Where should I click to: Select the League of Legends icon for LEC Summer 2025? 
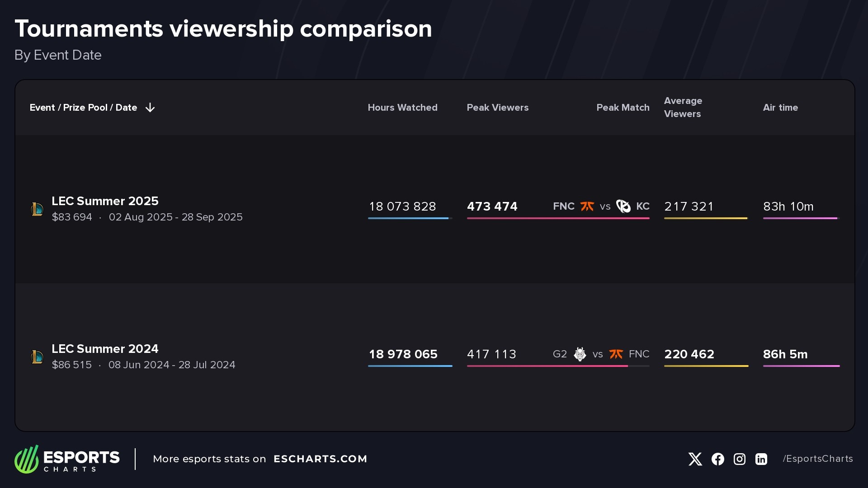37,209
